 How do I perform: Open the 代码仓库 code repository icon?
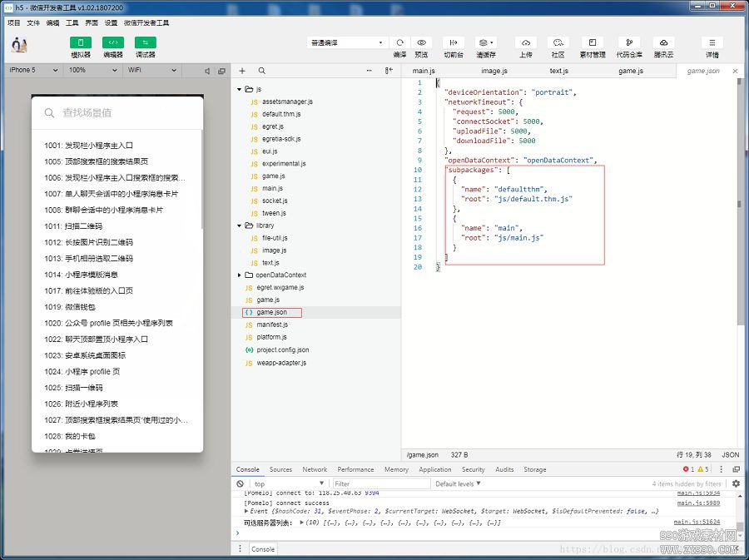629,42
